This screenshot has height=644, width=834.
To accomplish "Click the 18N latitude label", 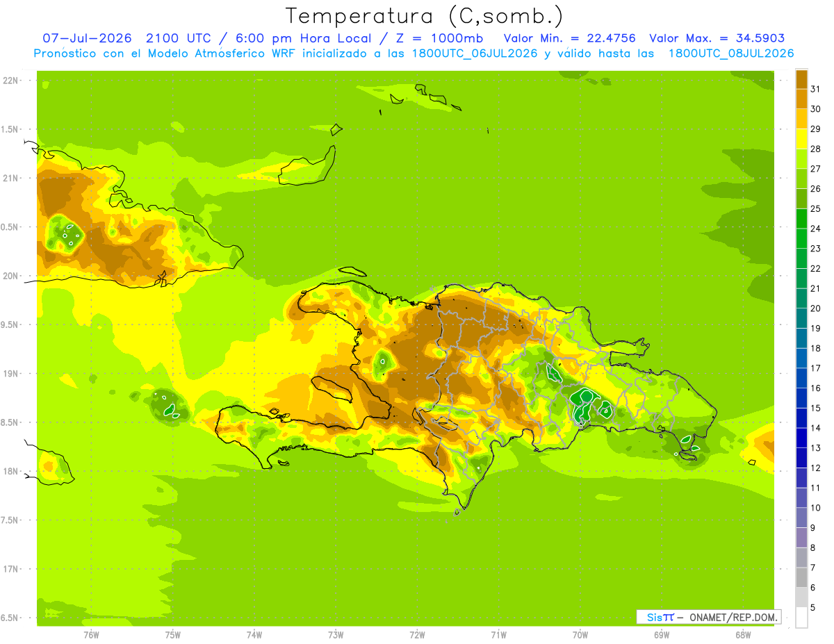I will [10, 471].
